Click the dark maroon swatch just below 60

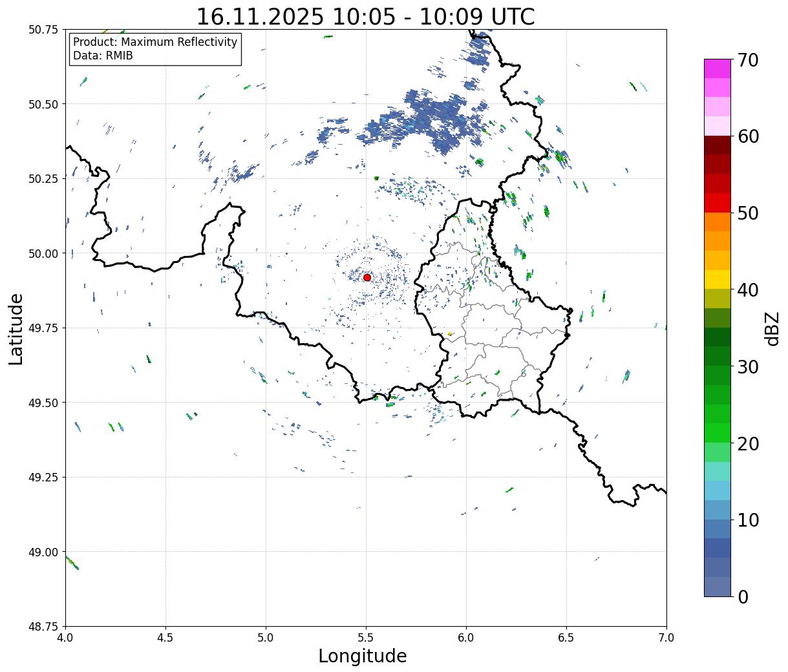point(718,145)
